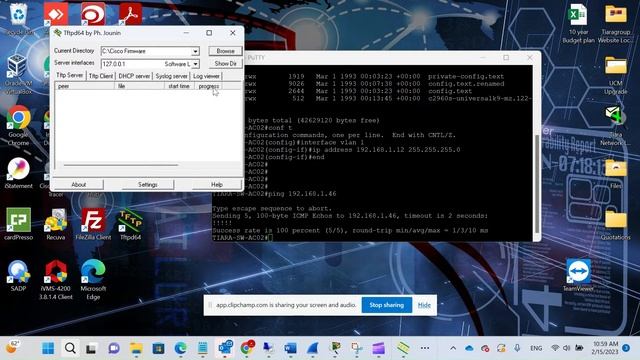
Task: Select the AnyDesk desktop shortcut
Action: point(56,14)
